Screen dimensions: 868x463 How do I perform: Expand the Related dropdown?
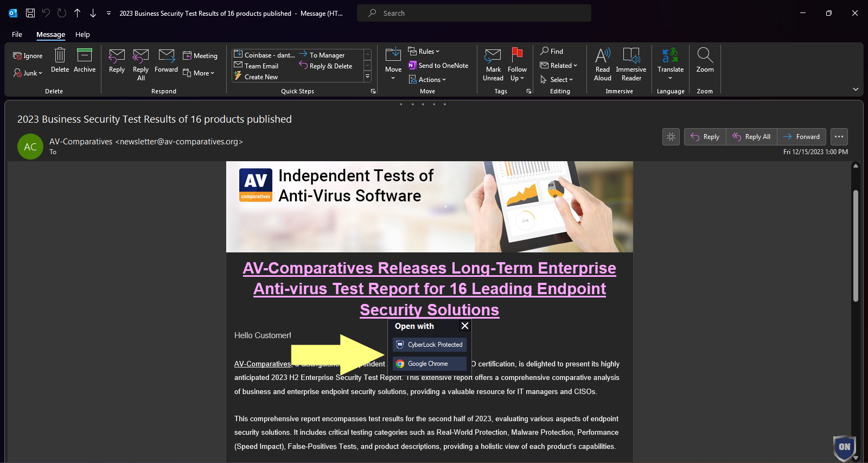coord(559,66)
